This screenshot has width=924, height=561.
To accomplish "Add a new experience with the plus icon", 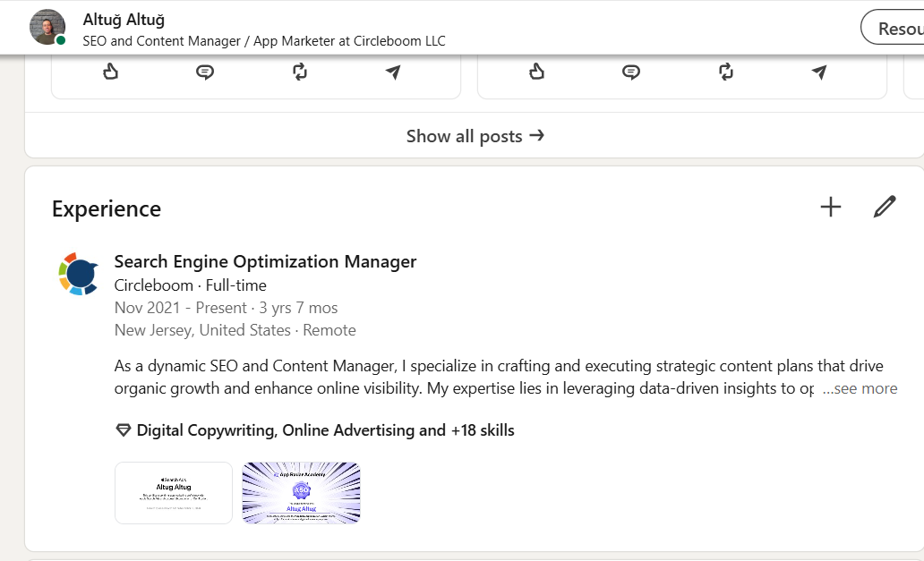I will tap(830, 207).
